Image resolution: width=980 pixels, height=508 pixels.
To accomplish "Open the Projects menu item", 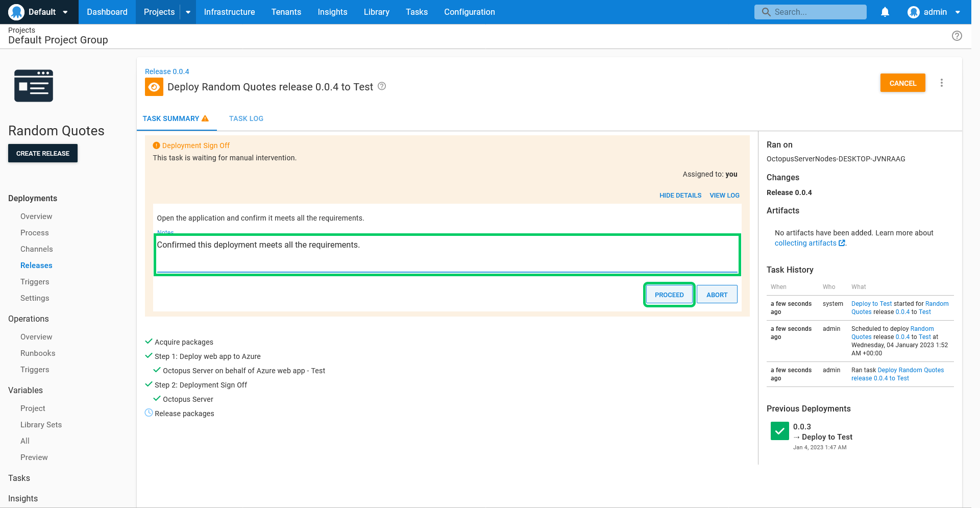I will [159, 12].
